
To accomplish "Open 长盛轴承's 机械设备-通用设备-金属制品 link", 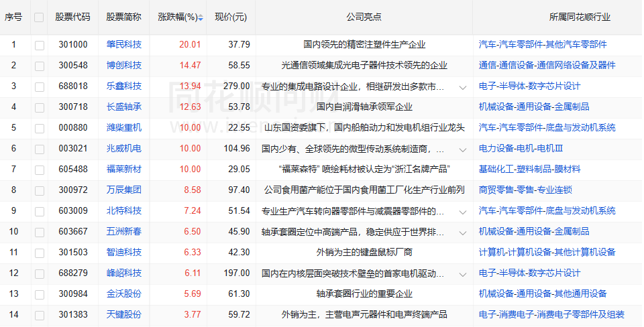I will [x=534, y=107].
